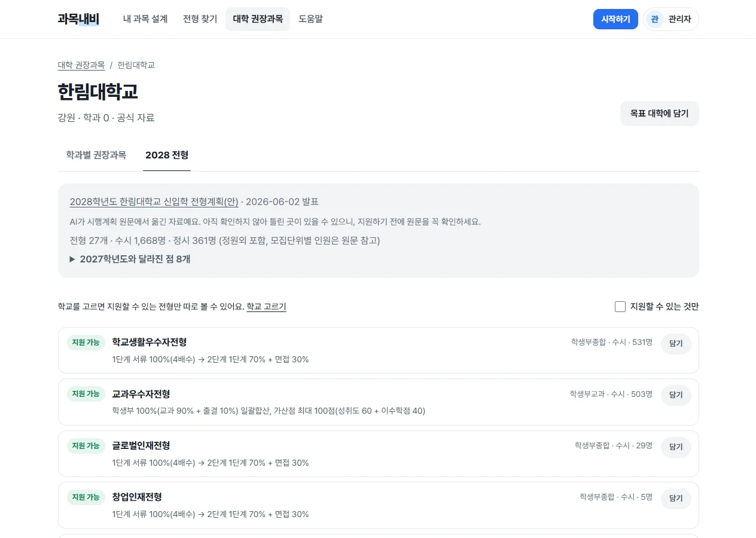Open the 과목내비 home logo
This screenshot has height=538, width=756.
point(78,19)
